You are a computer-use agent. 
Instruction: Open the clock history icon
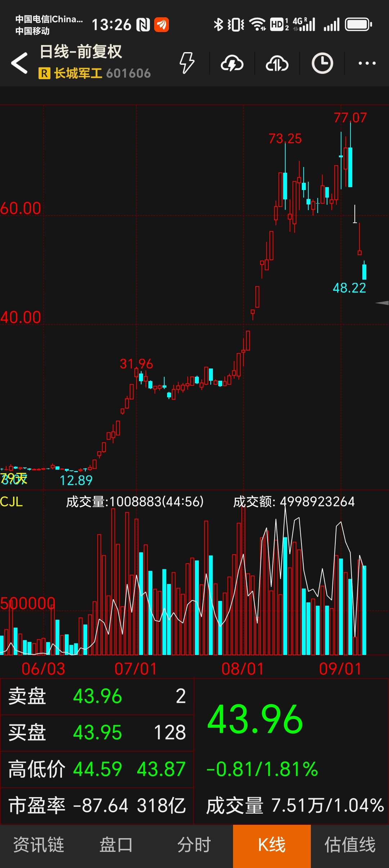click(322, 63)
